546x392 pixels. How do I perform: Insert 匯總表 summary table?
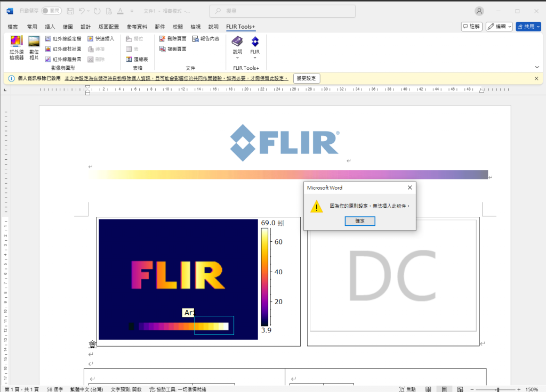137,59
